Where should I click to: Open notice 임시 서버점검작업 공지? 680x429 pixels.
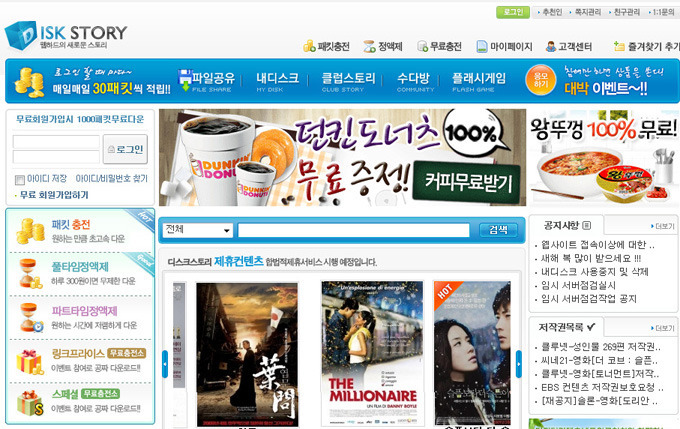pyautogui.click(x=588, y=298)
